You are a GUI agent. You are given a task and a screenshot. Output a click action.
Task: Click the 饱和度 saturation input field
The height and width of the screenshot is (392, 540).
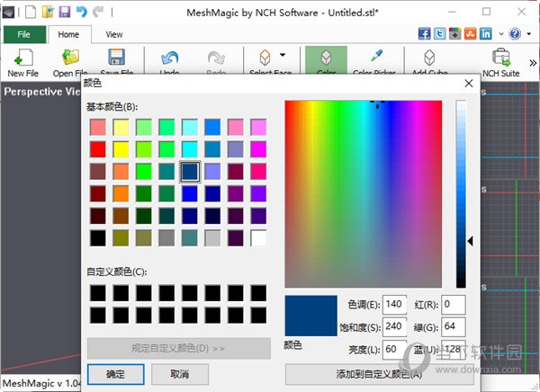[x=394, y=326]
